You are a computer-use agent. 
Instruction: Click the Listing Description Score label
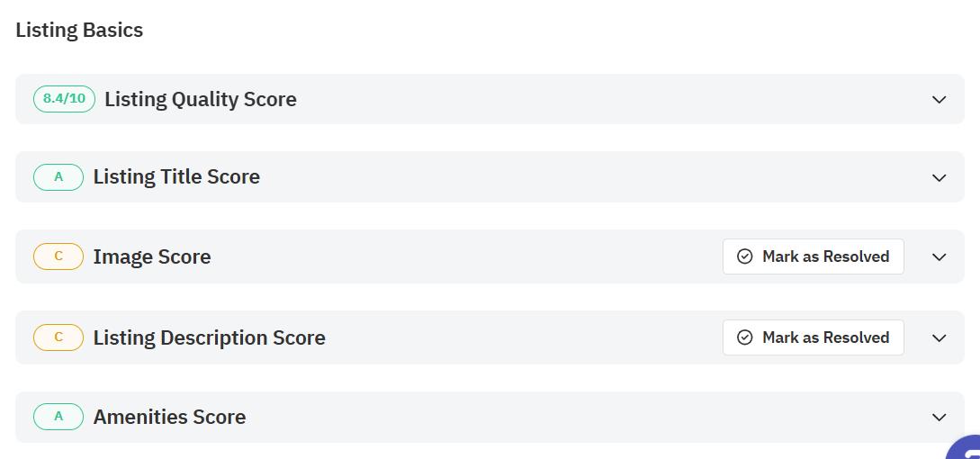210,337
